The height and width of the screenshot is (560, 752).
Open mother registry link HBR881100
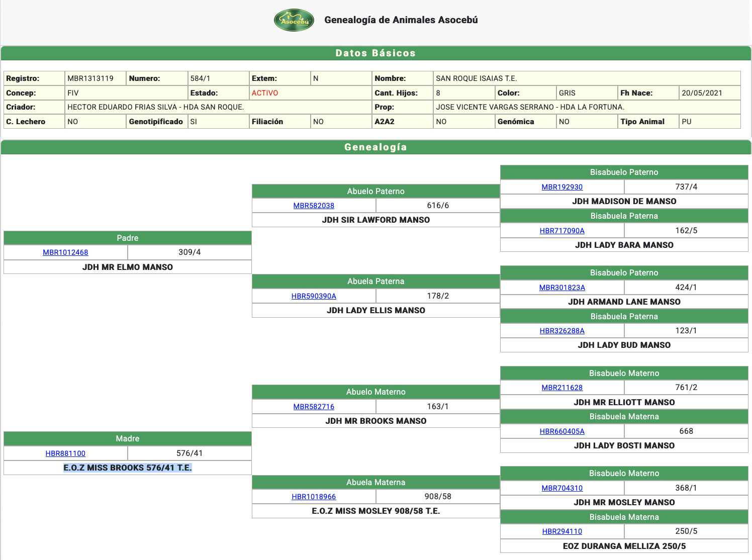coord(65,453)
